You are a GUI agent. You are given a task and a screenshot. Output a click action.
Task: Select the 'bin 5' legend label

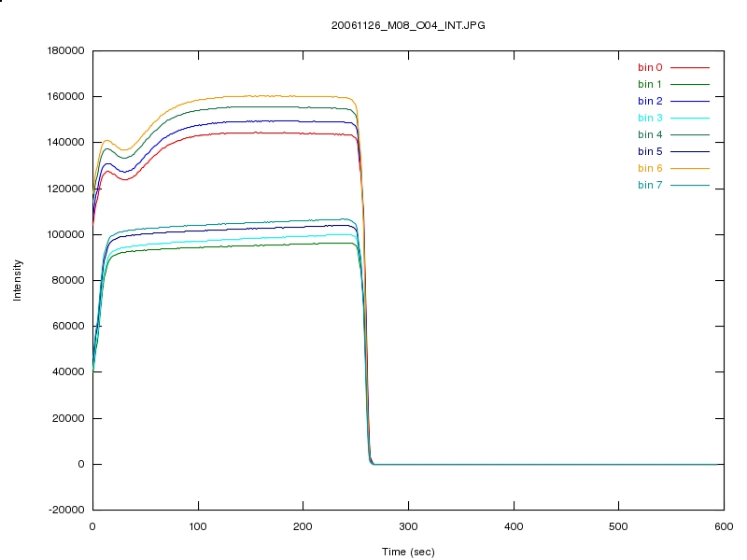click(650, 151)
